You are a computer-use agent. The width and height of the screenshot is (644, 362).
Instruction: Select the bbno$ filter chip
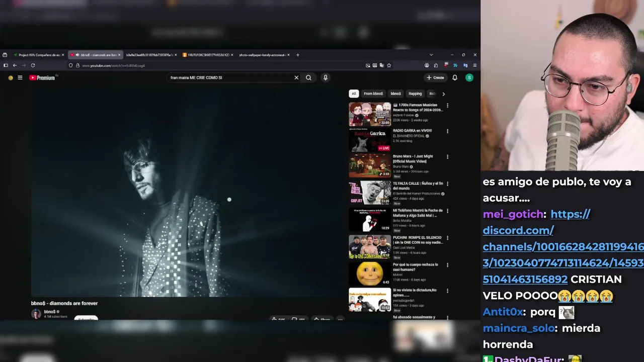[396, 94]
